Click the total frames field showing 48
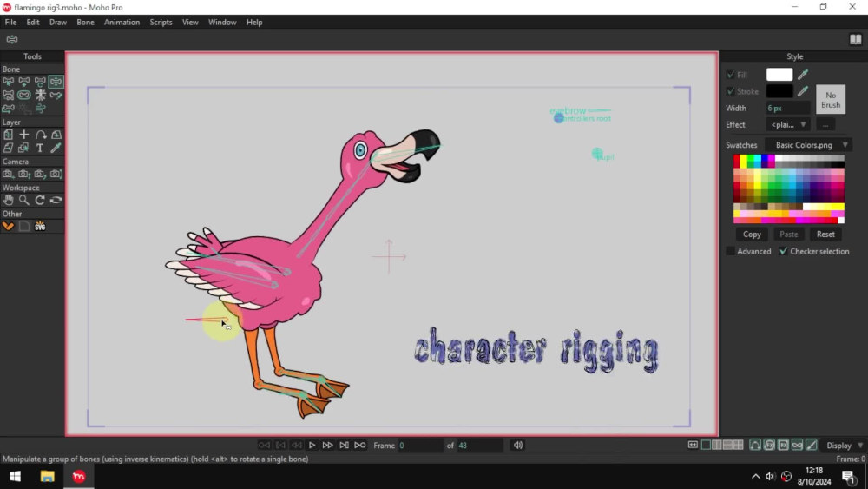 point(480,446)
